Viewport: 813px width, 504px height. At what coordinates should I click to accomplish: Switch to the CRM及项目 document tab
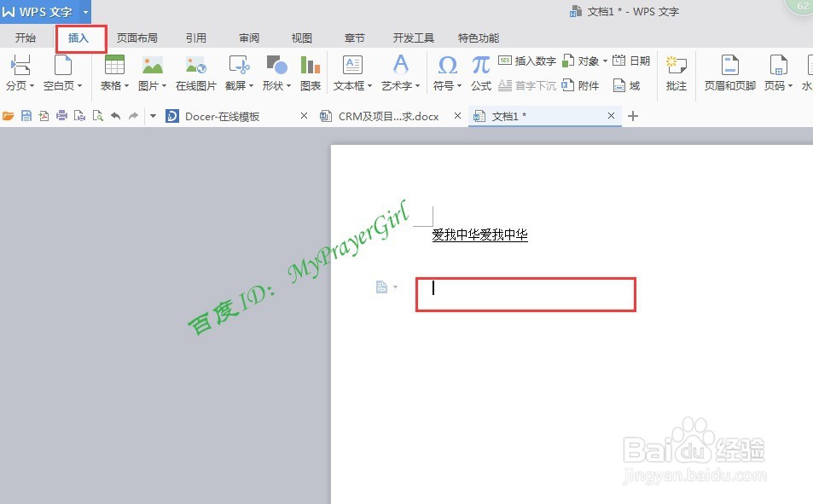coord(388,115)
